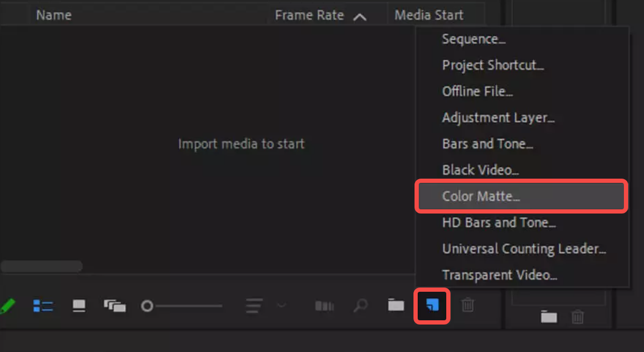644x352 pixels.
Task: Open the Sort Icons options
Action: (x=253, y=305)
